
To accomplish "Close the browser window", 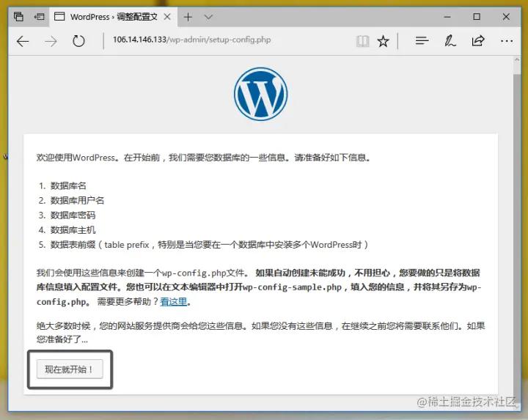I will [x=506, y=17].
